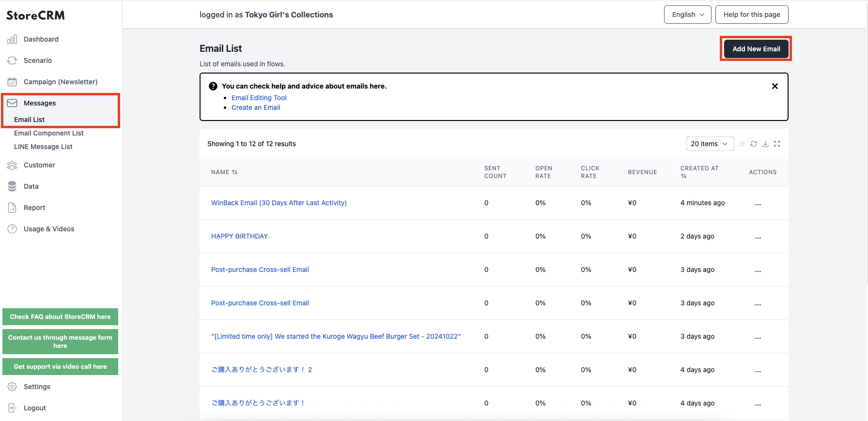
Task: Open actions menu for HAPPY BIRTHDAY row
Action: click(x=758, y=237)
